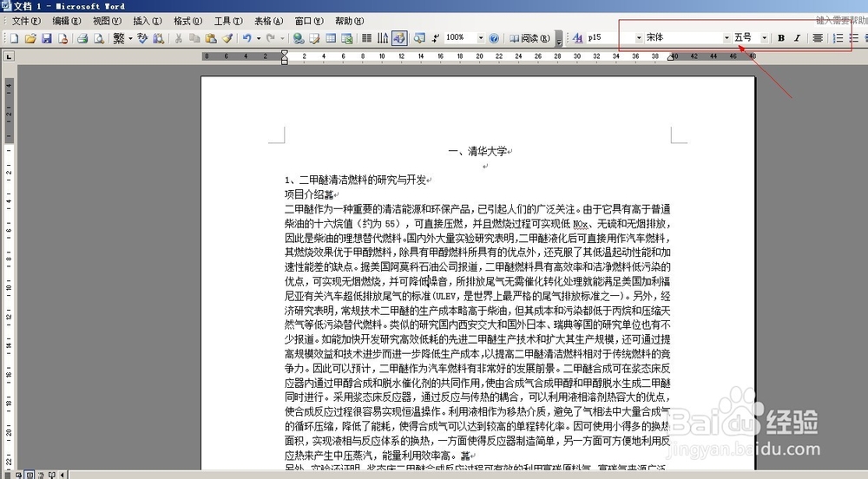The image size is (868, 479).
Task: Open the 帮助(H) menu
Action: click(349, 21)
